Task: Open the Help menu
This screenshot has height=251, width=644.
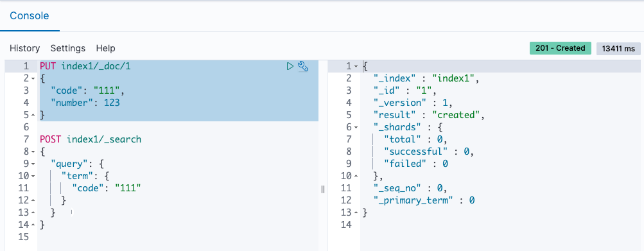Action: tap(105, 48)
